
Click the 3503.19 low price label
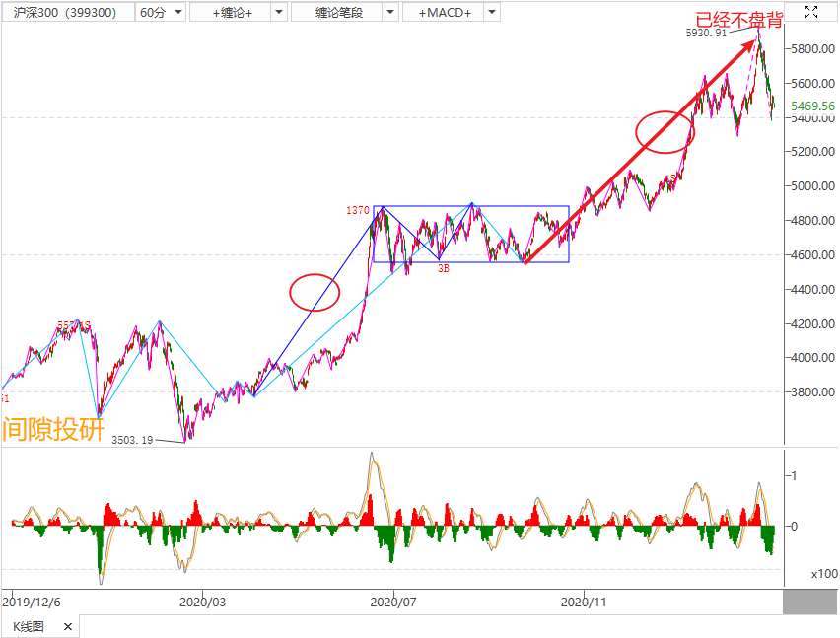pyautogui.click(x=133, y=440)
